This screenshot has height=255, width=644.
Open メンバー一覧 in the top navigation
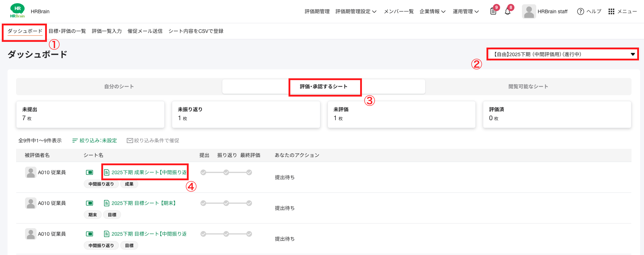(399, 11)
